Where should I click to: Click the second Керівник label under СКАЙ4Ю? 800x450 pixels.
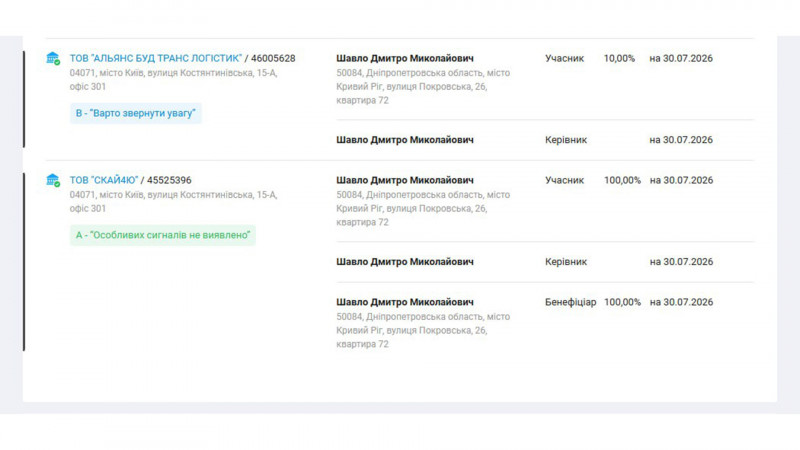point(566,262)
